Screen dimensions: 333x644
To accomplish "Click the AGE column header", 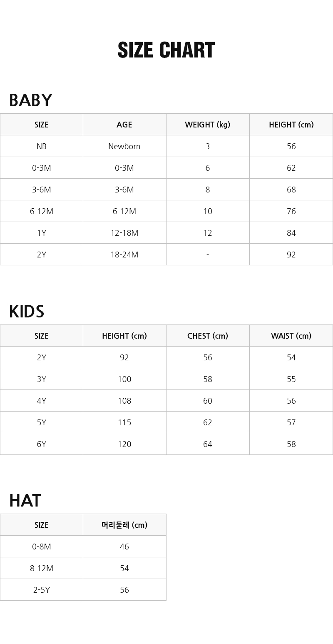I will click(124, 125).
